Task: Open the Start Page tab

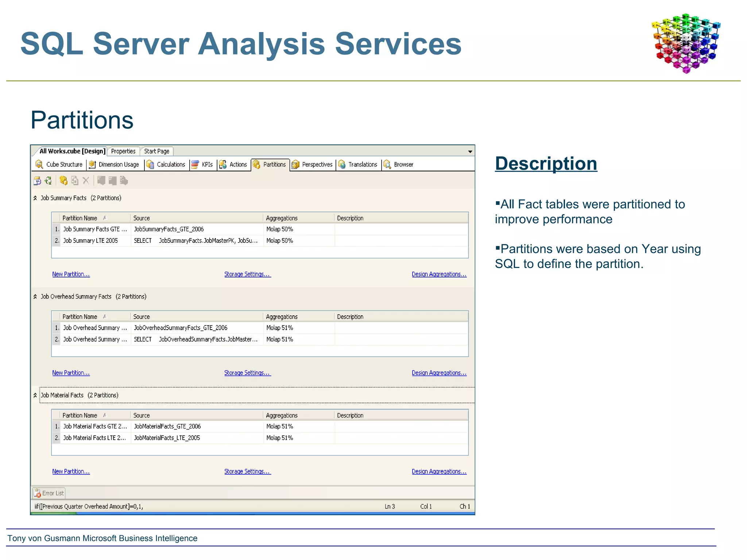Action: [x=156, y=151]
